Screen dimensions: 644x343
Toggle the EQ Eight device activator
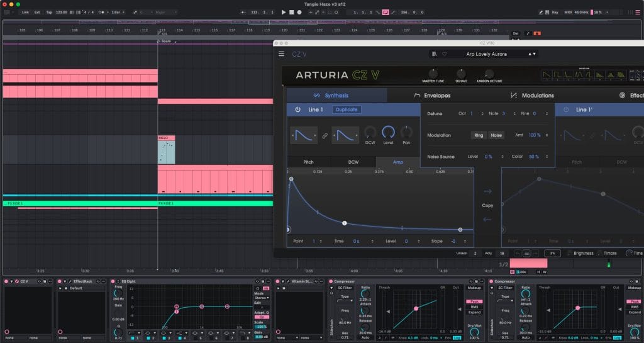[x=113, y=281]
